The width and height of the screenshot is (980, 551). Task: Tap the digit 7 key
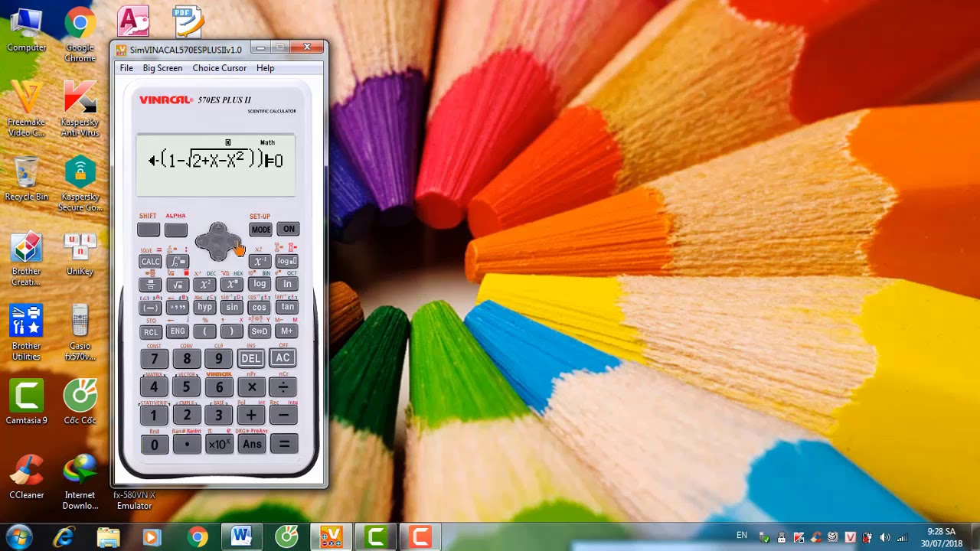pos(155,359)
